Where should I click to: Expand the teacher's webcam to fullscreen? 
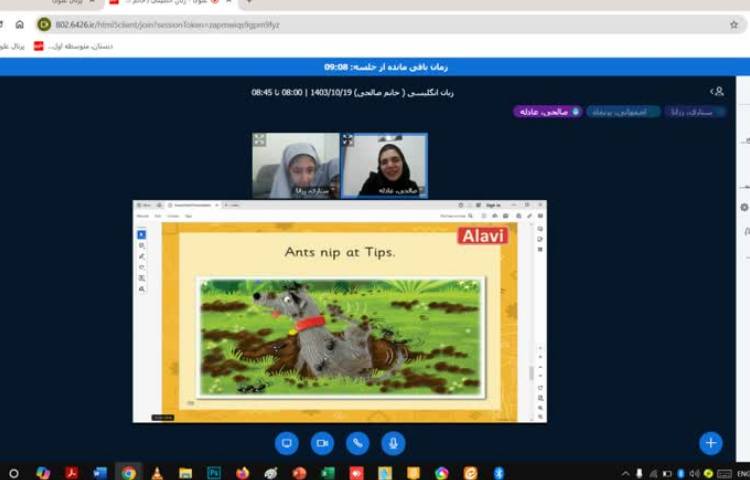[x=348, y=140]
